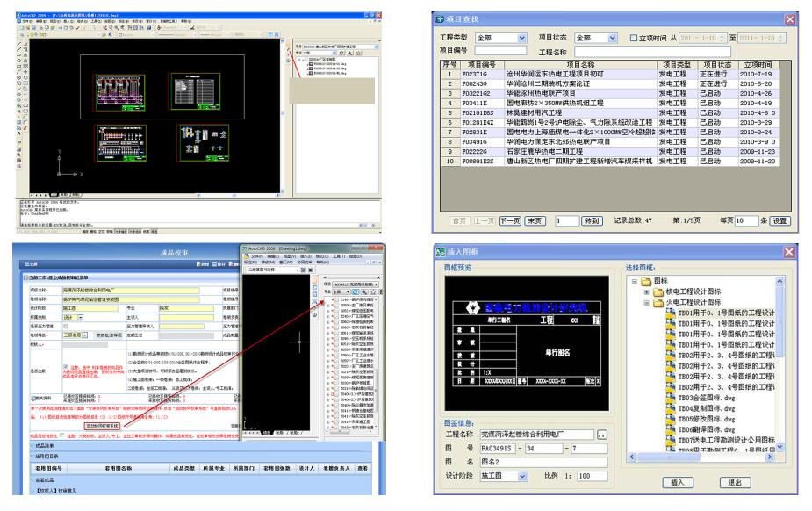The image size is (812, 511).
Task: Open the 插入(I) menu in AutoCAD 2008
Action: tap(306, 256)
